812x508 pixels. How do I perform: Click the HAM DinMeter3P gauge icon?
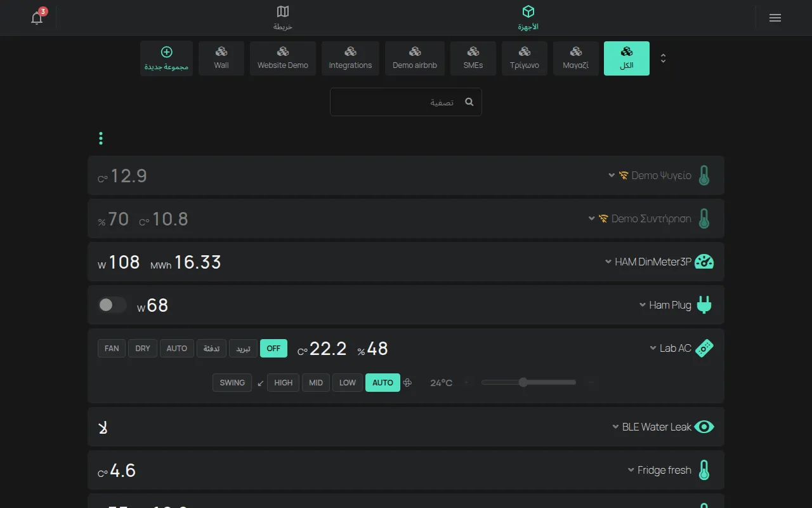tap(704, 262)
